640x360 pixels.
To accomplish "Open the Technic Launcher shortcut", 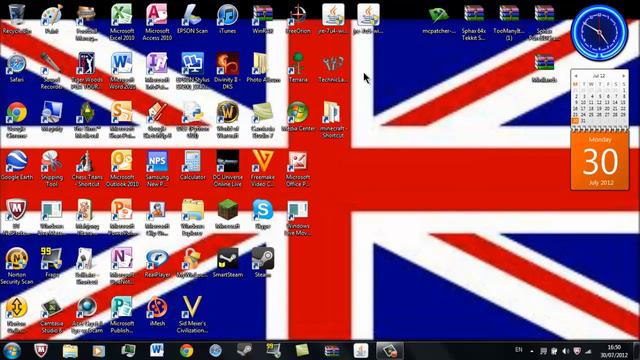I will tap(333, 68).
